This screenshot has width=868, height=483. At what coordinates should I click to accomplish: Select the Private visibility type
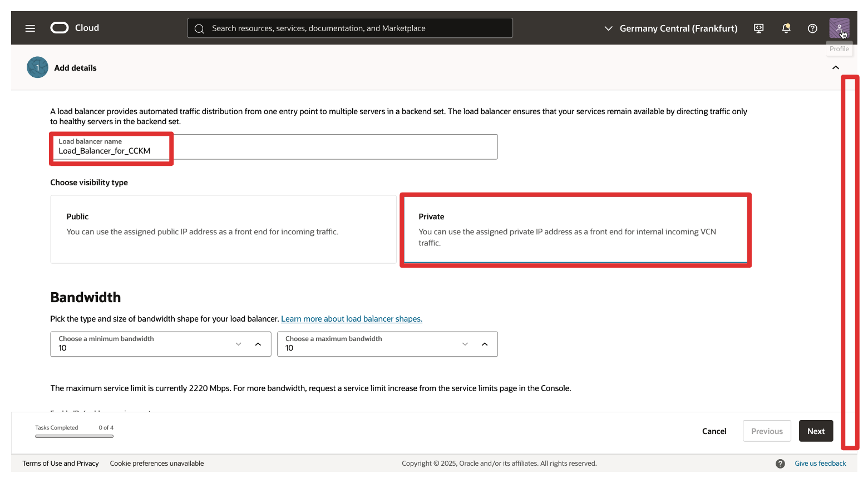click(575, 229)
